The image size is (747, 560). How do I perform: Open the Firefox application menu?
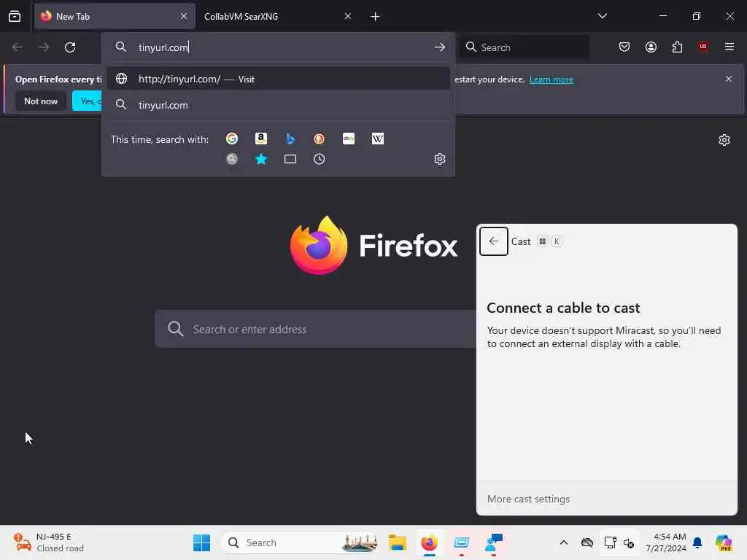(729, 47)
